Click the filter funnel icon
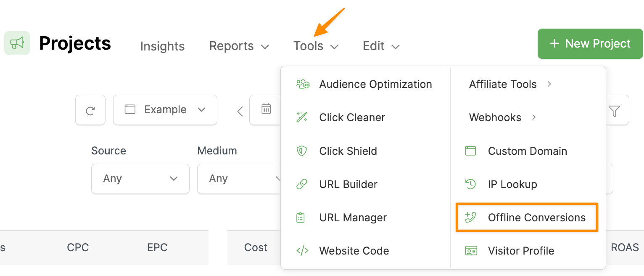644x276 pixels. (614, 111)
